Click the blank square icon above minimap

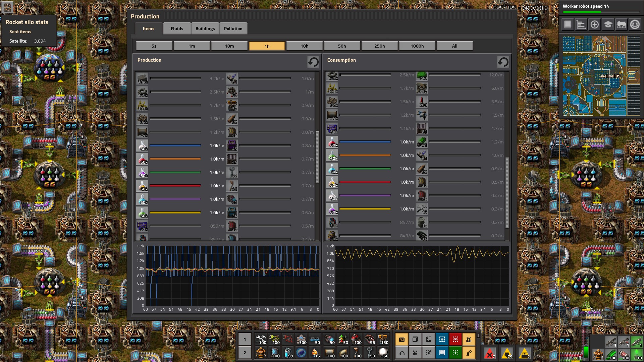click(x=568, y=24)
